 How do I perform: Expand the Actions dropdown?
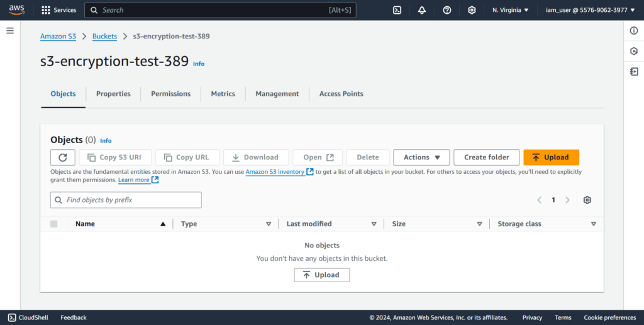tap(421, 157)
